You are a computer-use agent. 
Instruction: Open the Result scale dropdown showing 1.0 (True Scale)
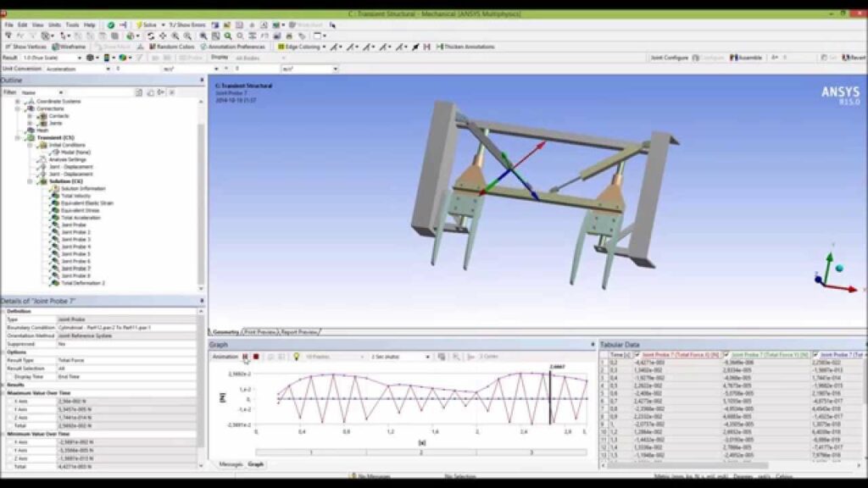80,56
